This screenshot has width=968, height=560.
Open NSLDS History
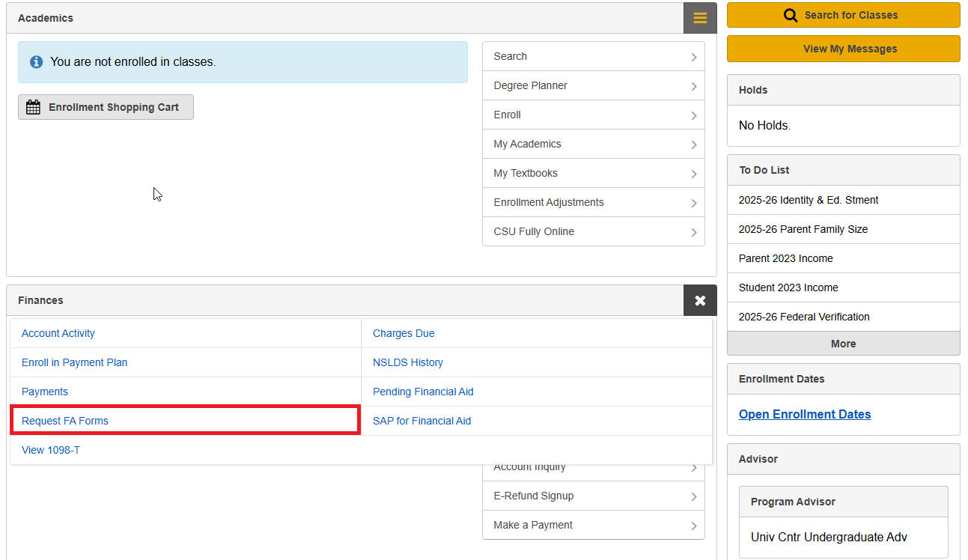[x=408, y=362]
